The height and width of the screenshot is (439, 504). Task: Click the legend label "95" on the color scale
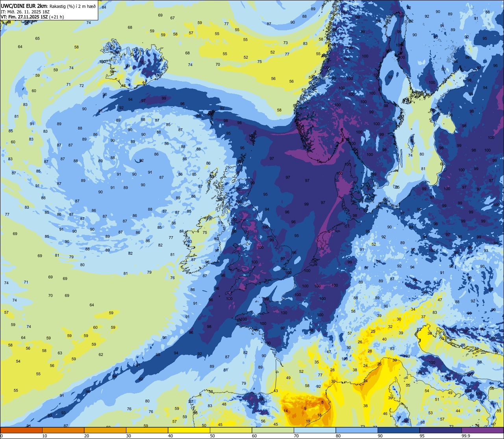click(422, 436)
